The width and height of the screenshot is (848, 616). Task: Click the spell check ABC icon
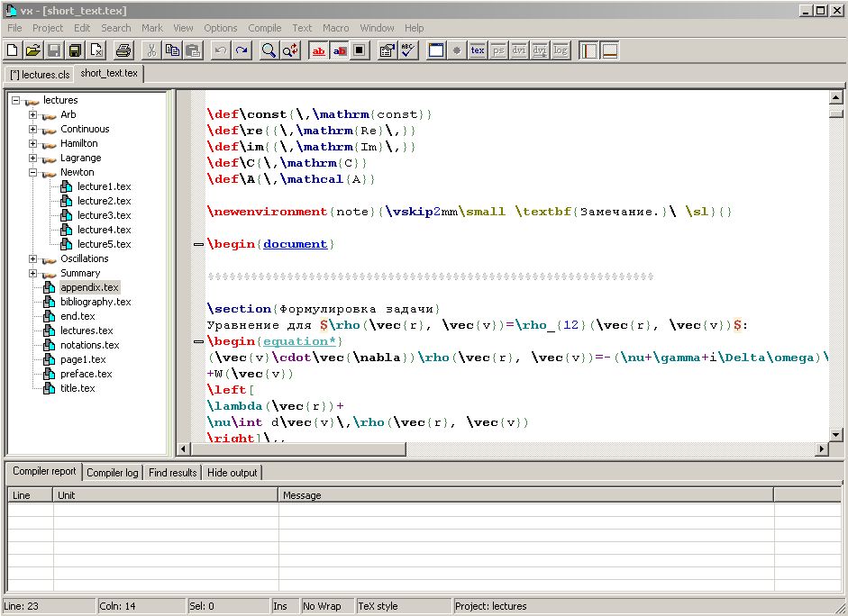409,50
